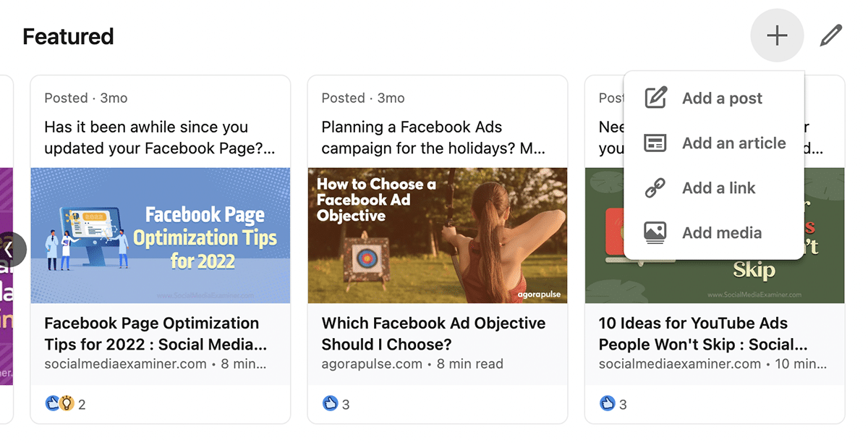Click Facebook Page Optimization Tips thumbnail image
This screenshot has height=443, width=868.
pos(161,235)
